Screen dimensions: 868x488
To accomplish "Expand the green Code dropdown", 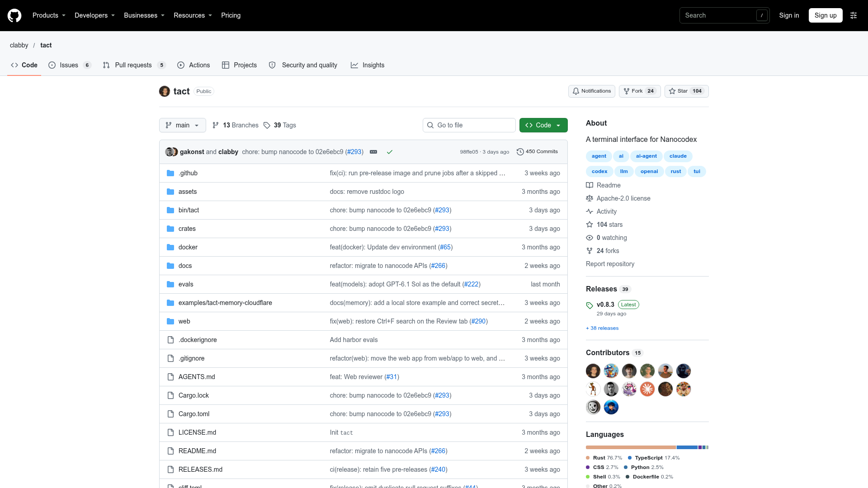I will [543, 125].
